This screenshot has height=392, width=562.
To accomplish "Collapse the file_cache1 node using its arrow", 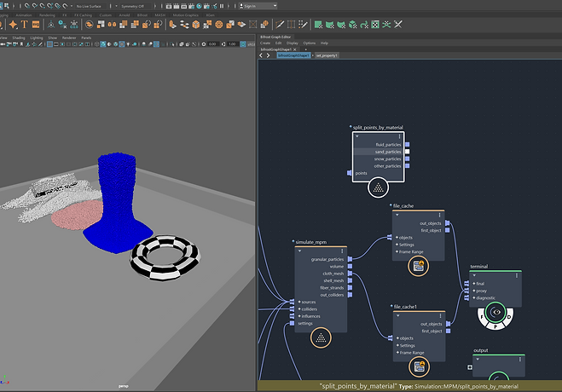I will [x=398, y=316].
